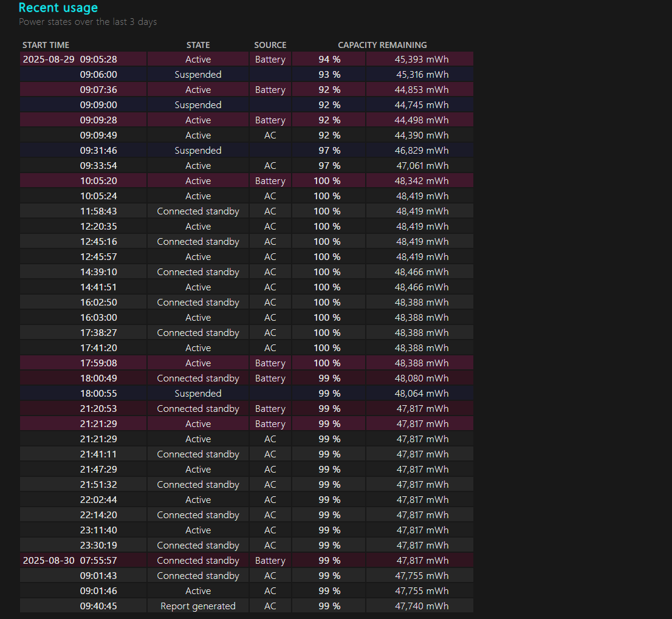Screen dimensions: 672x619
Task: Click the 12:20:35 start time
Action: [98, 227]
